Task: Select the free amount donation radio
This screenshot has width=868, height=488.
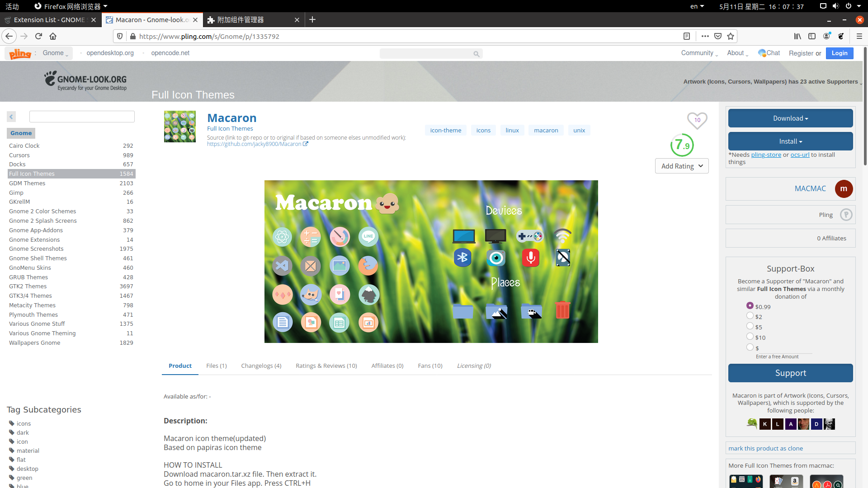Action: 750,347
